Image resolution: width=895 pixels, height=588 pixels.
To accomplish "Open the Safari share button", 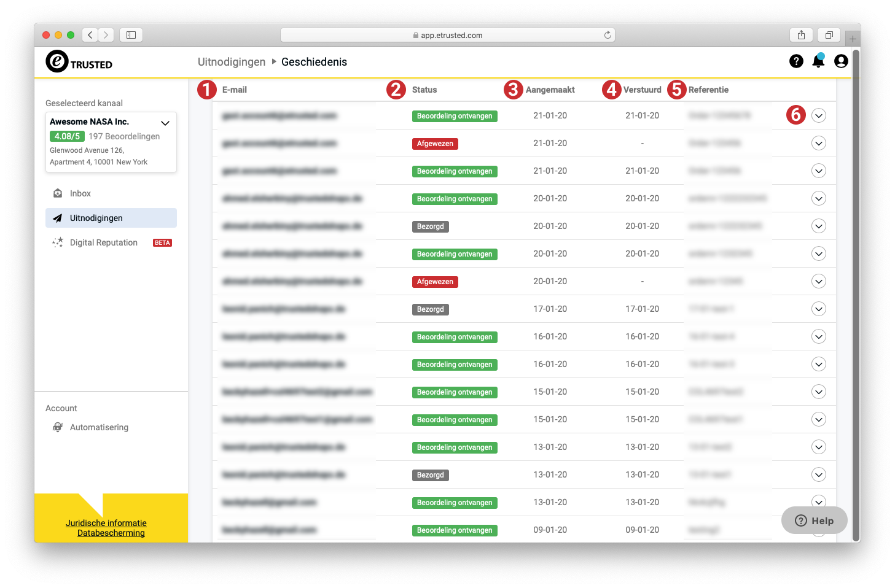I will (x=801, y=35).
